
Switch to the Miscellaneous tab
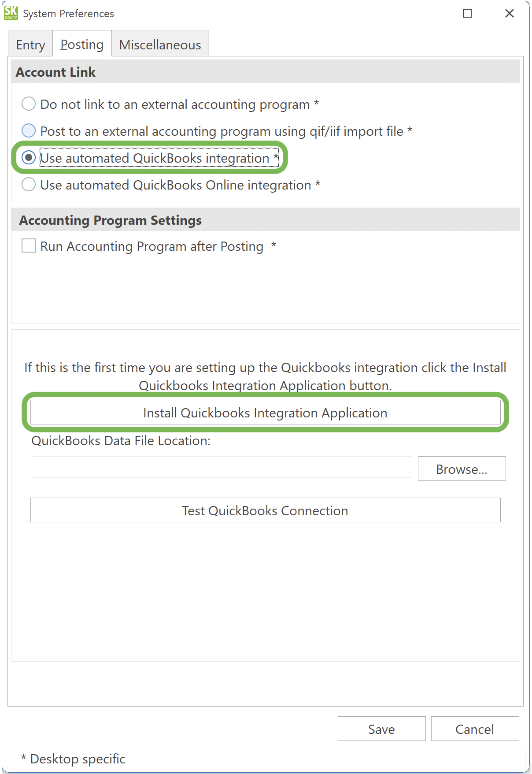point(160,44)
